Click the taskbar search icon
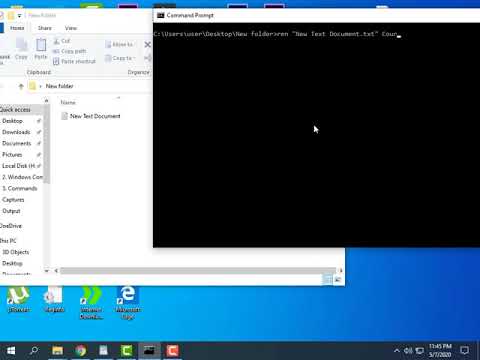The width and height of the screenshot is (480, 360). pyautogui.click(x=34, y=351)
